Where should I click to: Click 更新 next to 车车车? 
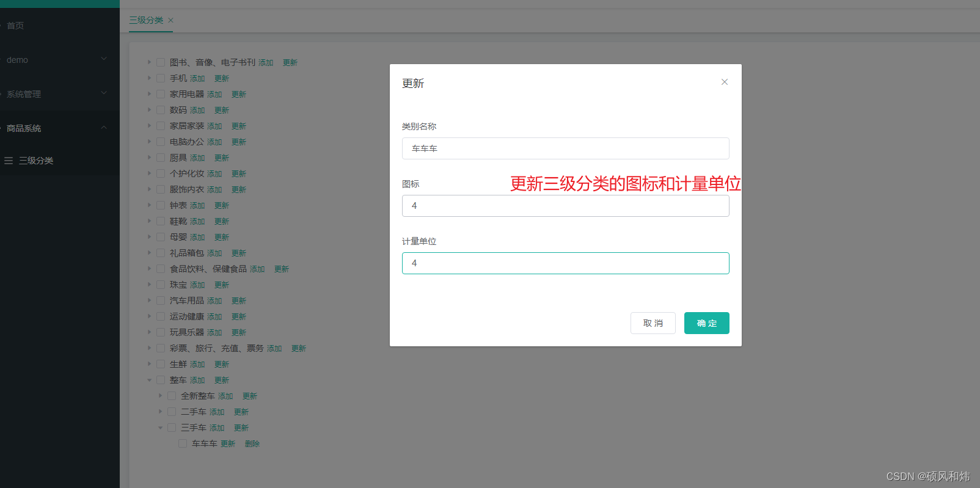(x=228, y=444)
